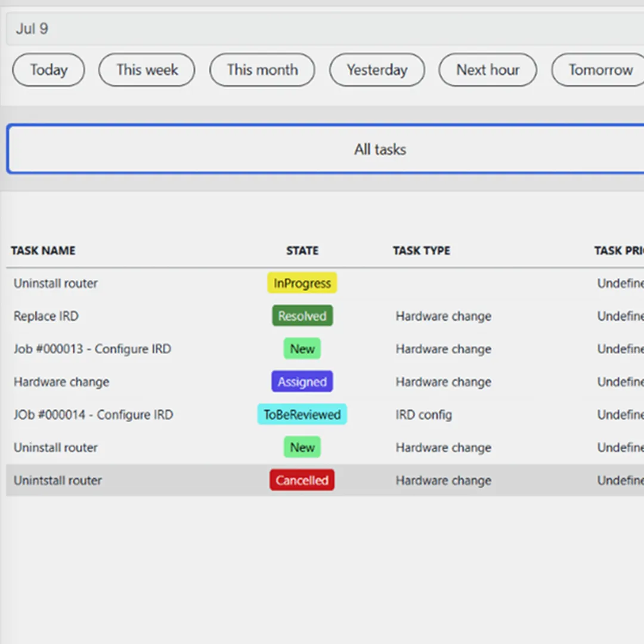Filter tasks by Today
Viewport: 644px width, 644px height.
[x=48, y=70]
